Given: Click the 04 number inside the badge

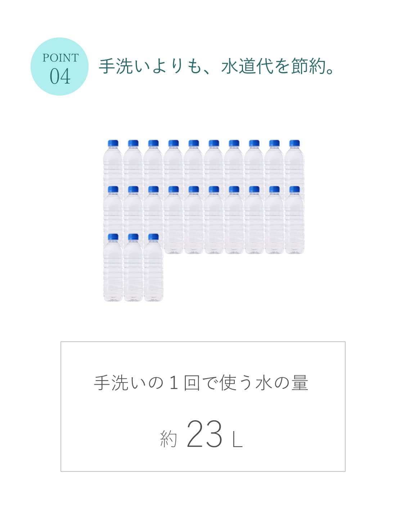Looking at the screenshot, I should pos(60,76).
